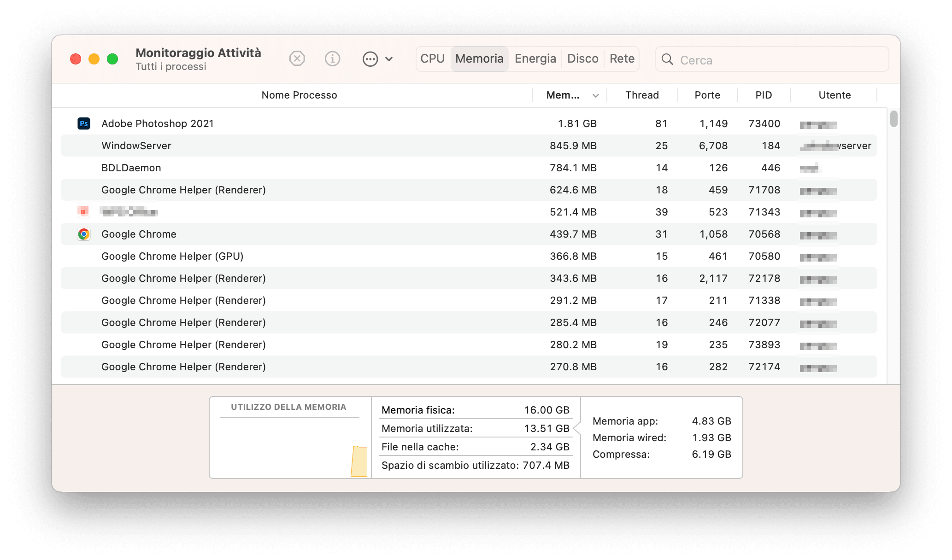Screen dimensions: 952x560
Task: Click the Memoria fisica 16.00 GB row
Action: (476, 410)
